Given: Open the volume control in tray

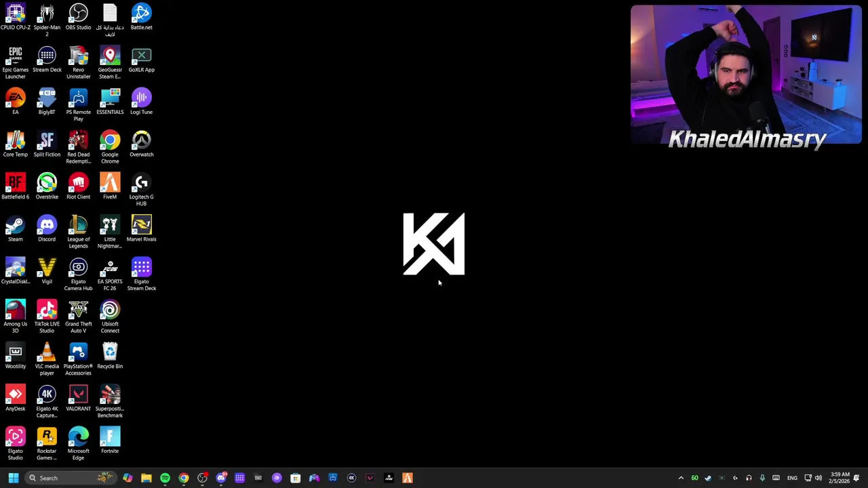Looking at the screenshot, I should tap(818, 478).
